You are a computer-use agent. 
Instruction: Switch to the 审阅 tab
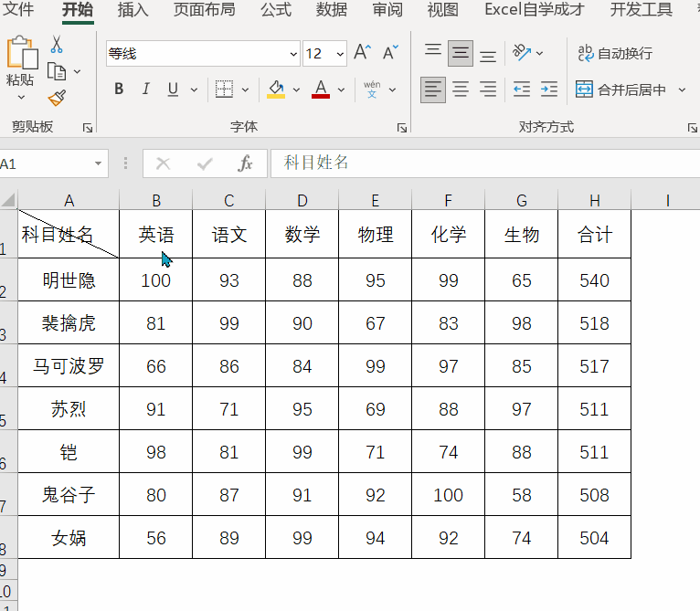[387, 9]
